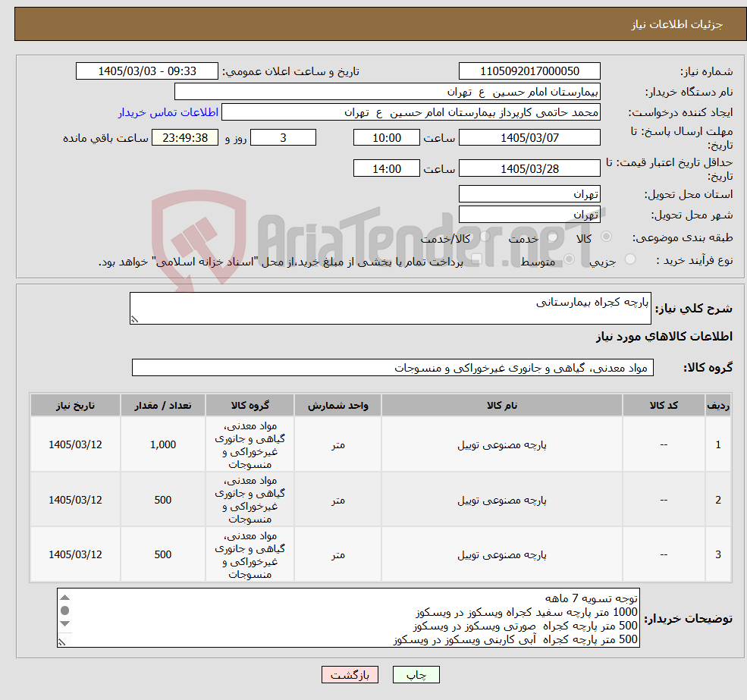Screen dimensions: 747x700
Task: Select the کالا radio button
Action: [x=607, y=237]
